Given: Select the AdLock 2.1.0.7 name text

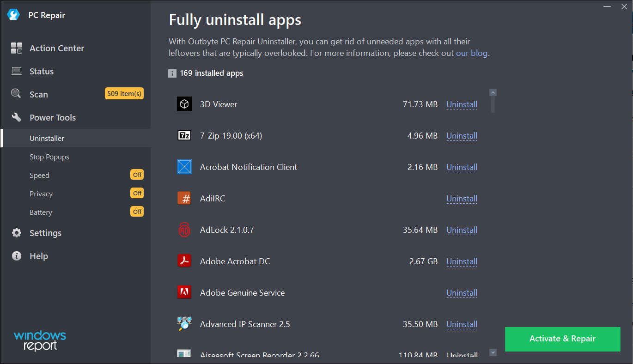Looking at the screenshot, I should [x=227, y=230].
